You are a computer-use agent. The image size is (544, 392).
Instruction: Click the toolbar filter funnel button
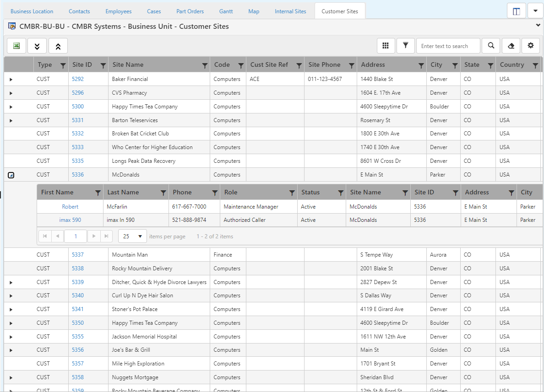point(405,46)
